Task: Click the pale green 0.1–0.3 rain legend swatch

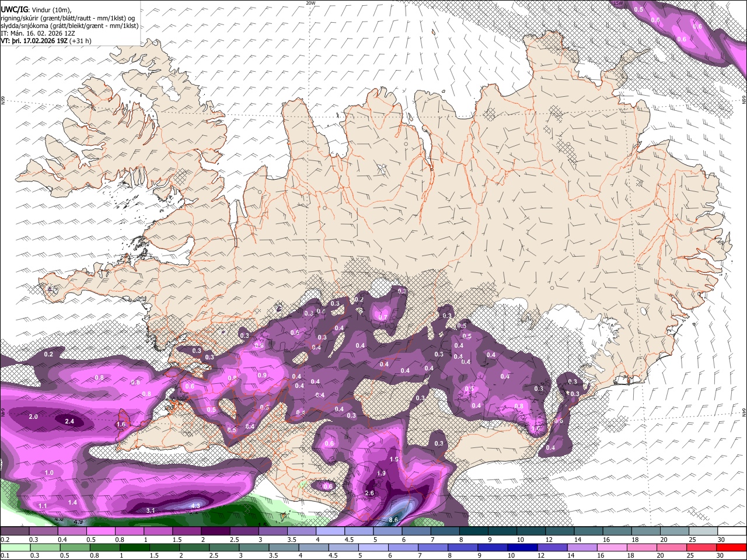Action: tap(15, 547)
